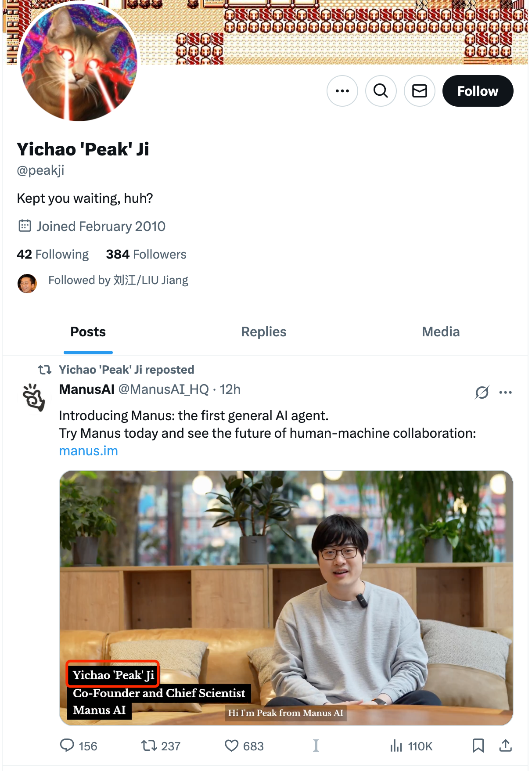Open the Grok explain icon on post
This screenshot has height=771, width=532.
pyautogui.click(x=482, y=392)
